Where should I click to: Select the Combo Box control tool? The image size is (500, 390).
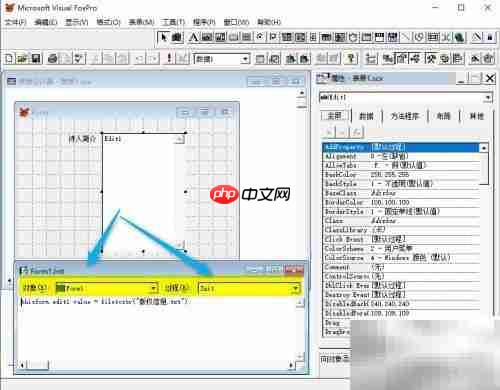(287, 37)
